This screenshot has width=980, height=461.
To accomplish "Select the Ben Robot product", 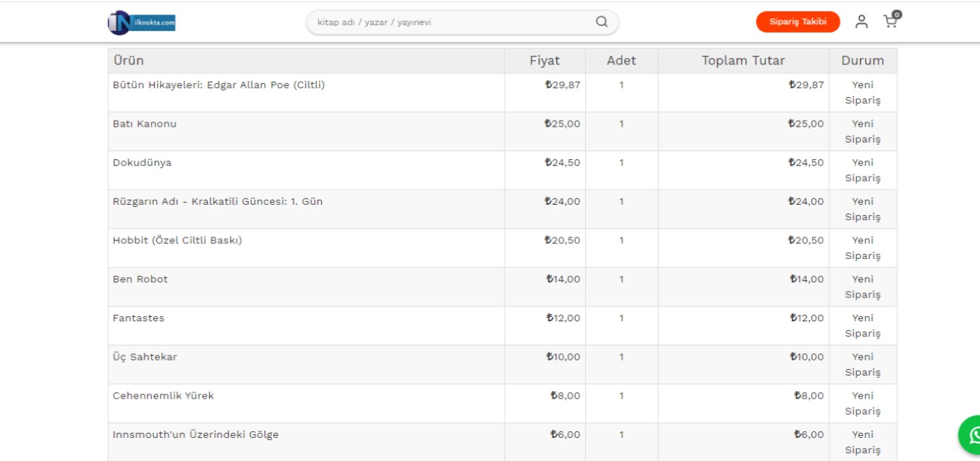I will pos(140,279).
